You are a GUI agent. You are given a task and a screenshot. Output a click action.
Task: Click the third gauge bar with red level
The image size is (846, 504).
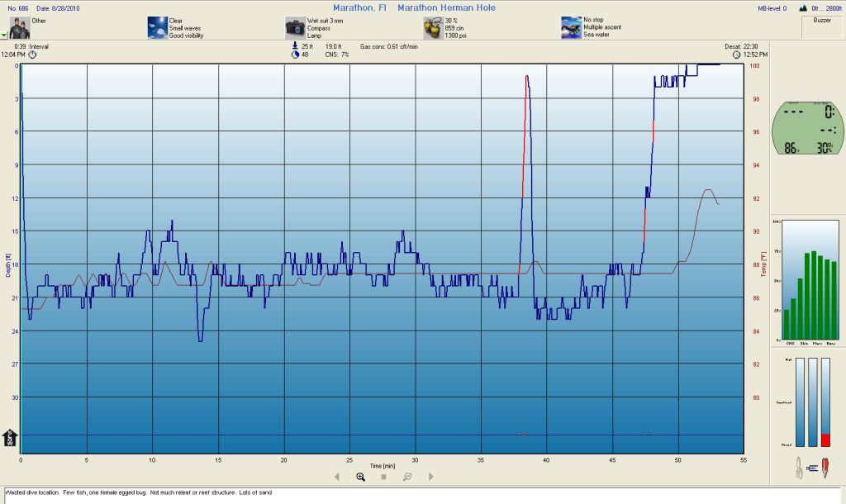825,402
